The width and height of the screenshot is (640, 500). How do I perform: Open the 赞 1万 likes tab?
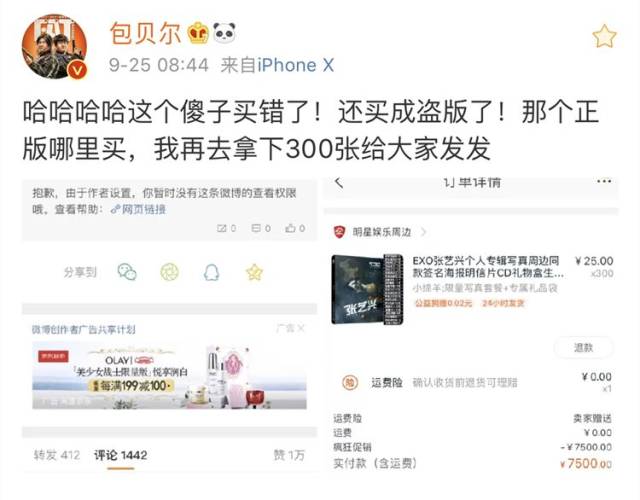(x=289, y=455)
